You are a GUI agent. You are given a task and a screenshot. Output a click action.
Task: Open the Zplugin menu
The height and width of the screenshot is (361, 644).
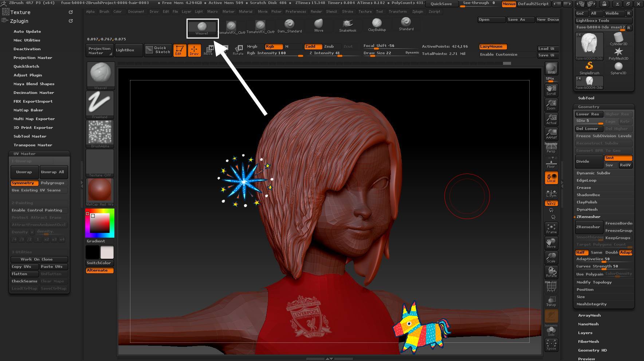click(417, 12)
